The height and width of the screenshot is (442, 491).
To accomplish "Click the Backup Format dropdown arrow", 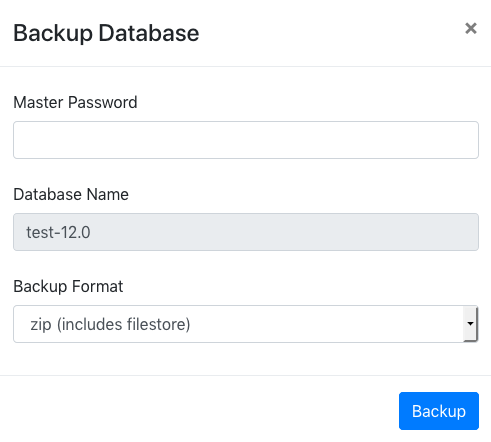I will pos(470,324).
